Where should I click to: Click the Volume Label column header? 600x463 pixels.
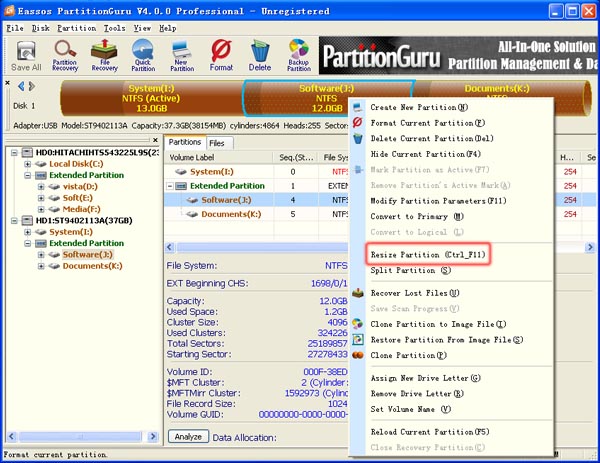[x=219, y=157]
